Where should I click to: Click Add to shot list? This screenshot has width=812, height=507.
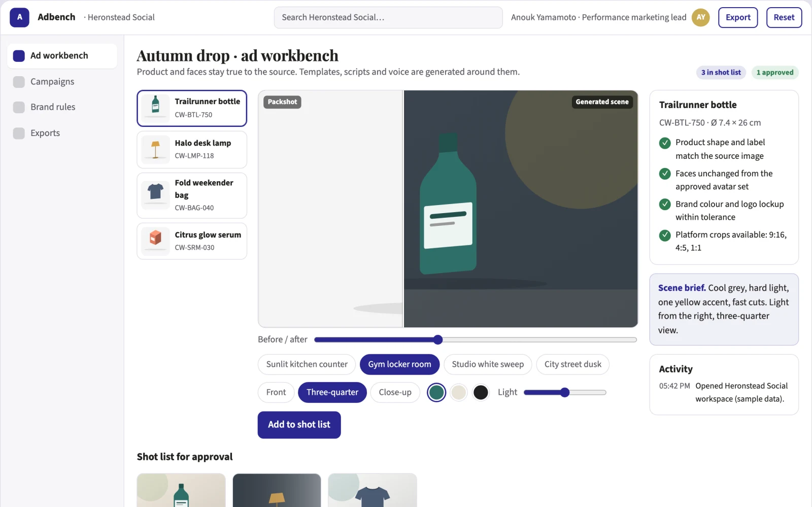tap(299, 425)
